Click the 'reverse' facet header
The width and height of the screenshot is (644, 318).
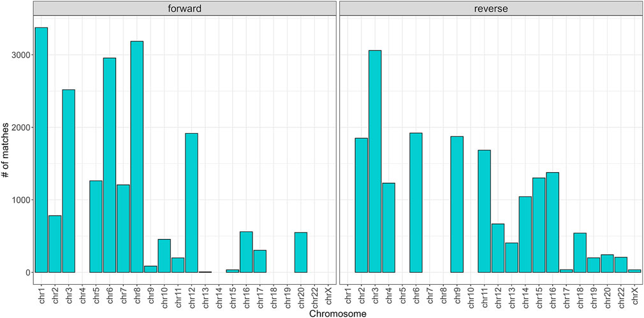coord(490,8)
